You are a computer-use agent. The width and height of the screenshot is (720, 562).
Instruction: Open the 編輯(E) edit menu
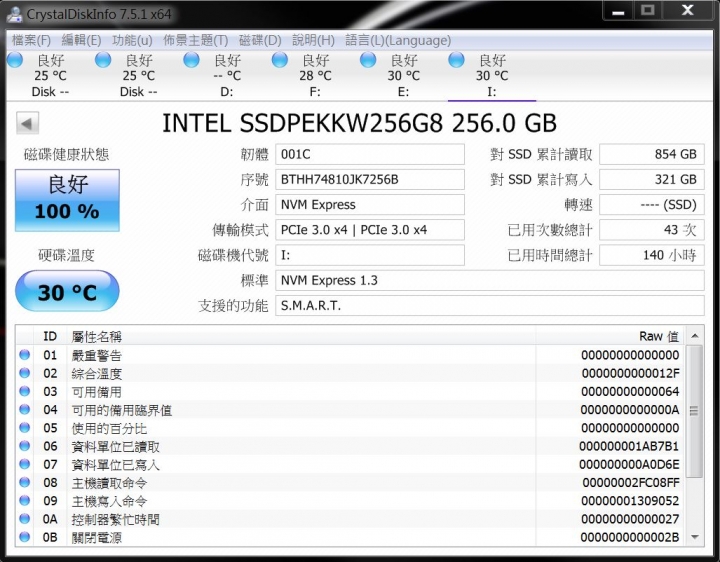click(x=81, y=40)
